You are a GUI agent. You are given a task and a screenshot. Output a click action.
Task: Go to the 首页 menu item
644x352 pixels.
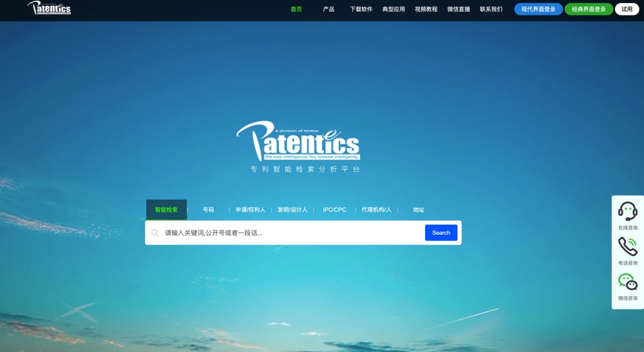(x=296, y=9)
